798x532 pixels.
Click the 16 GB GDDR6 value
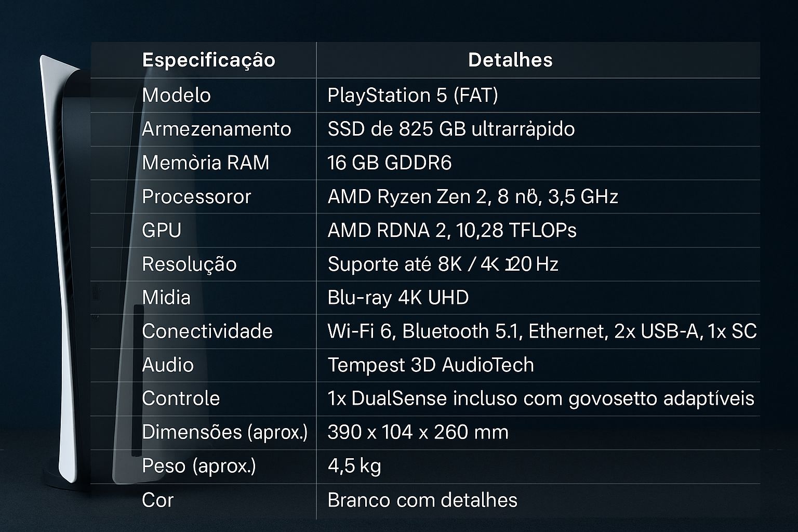click(389, 163)
